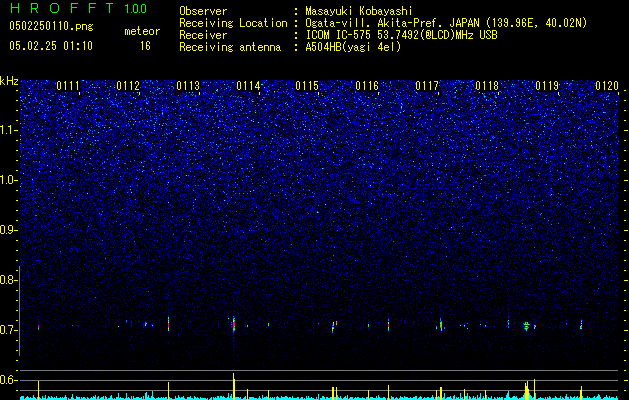Click the bright red meteor echo below 0114

(x=234, y=324)
